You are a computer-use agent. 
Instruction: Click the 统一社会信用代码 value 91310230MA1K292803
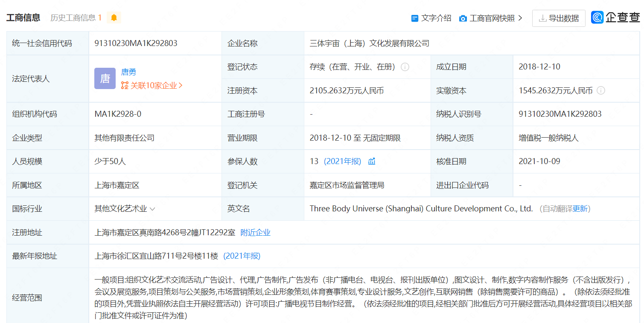click(x=136, y=43)
